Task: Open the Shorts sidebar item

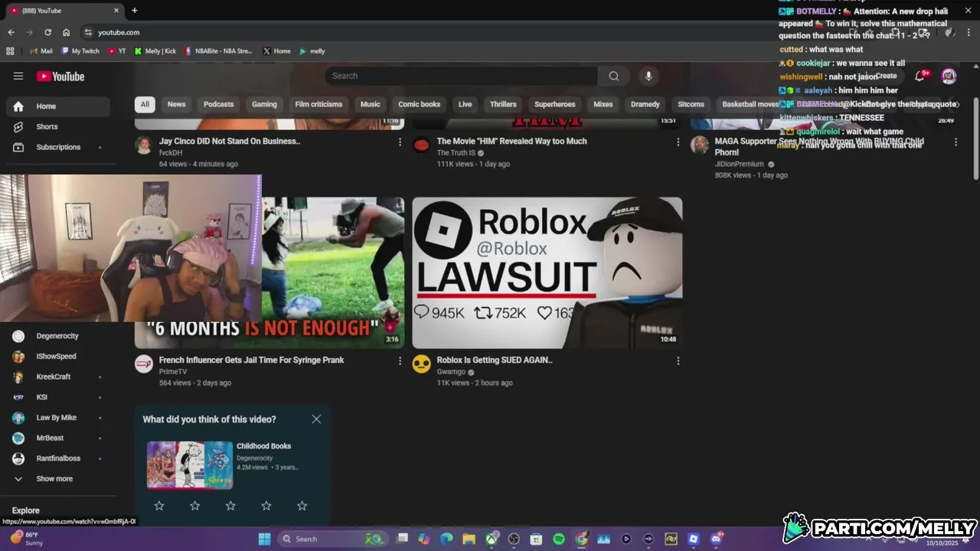Action: tap(58, 126)
